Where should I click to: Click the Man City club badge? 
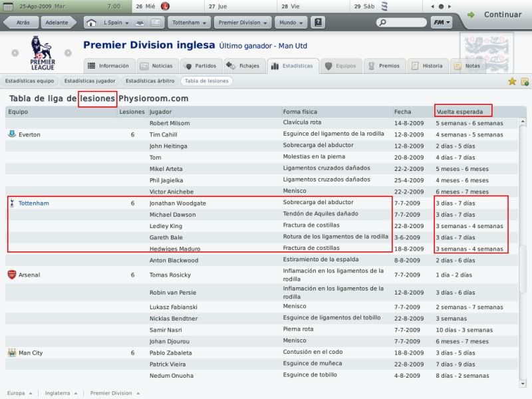tap(12, 353)
